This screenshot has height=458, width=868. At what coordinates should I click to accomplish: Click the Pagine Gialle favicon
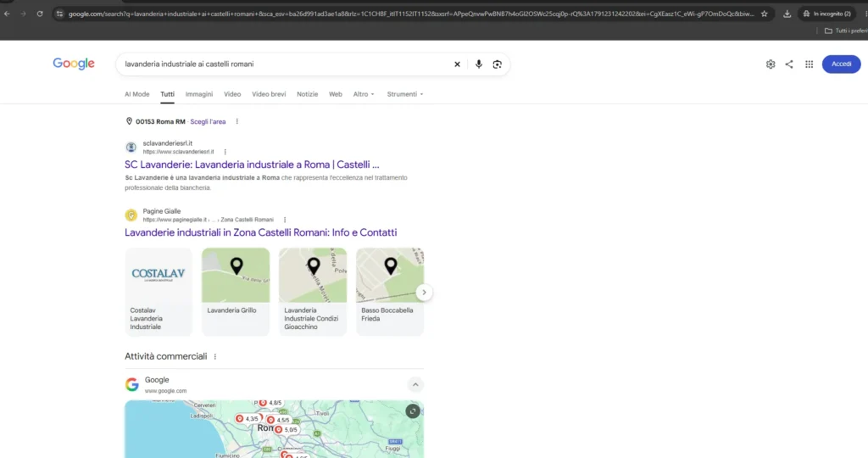click(x=131, y=215)
